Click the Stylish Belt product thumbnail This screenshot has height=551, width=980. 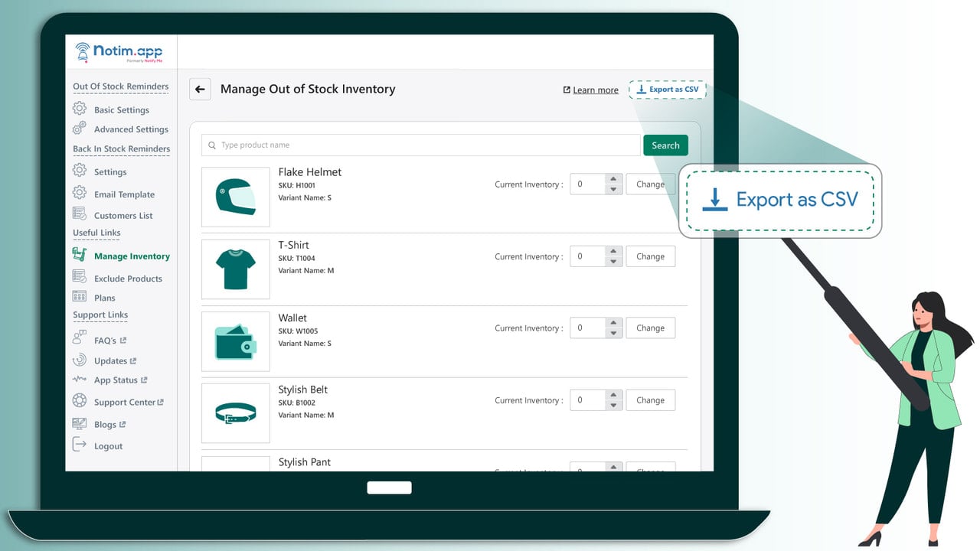236,413
